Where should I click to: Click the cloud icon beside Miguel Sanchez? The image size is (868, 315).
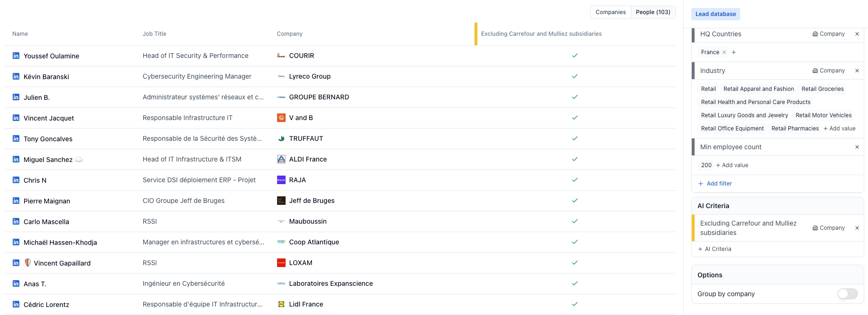point(79,160)
